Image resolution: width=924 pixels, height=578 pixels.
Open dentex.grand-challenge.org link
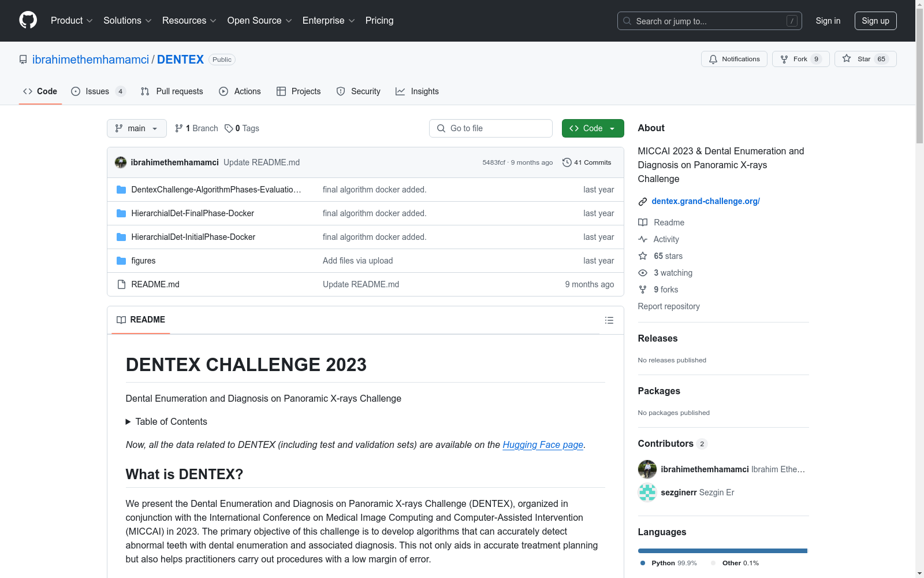(706, 201)
